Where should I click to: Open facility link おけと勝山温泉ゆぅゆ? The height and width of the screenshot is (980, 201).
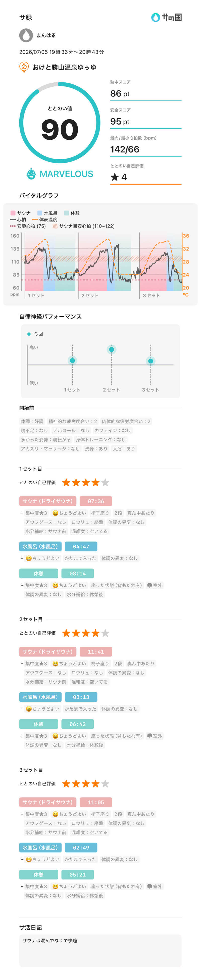pos(64,67)
